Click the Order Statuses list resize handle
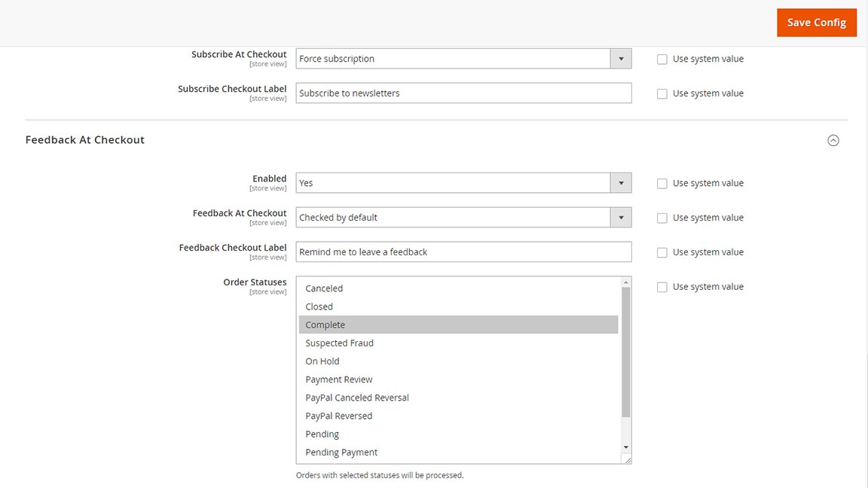Viewport: 868px width, 488px height. point(627,459)
